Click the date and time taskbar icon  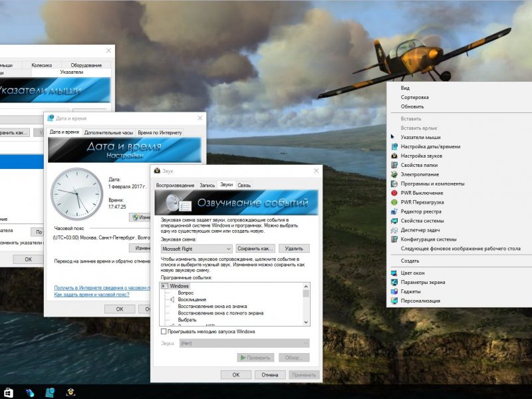[51, 392]
